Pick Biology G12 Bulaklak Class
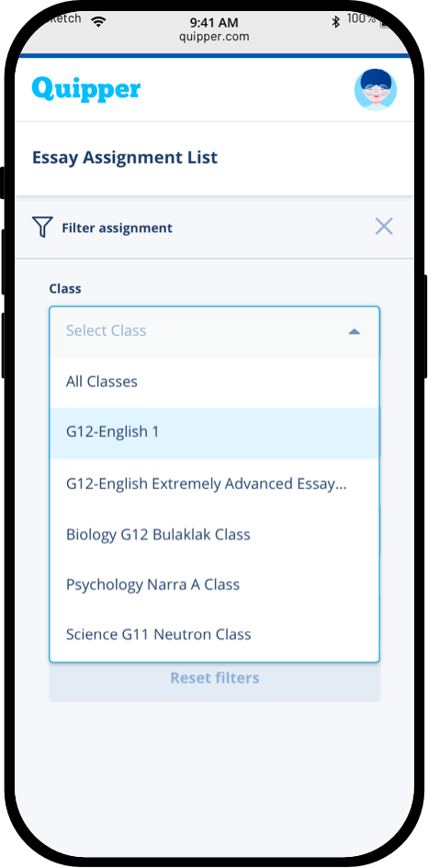Viewport: 428px width, 868px height. click(x=215, y=534)
